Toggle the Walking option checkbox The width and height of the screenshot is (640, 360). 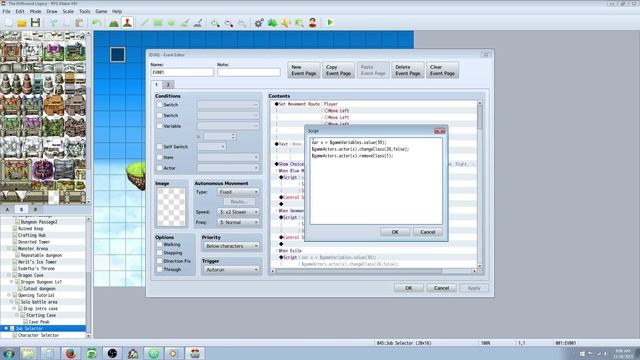tap(160, 244)
